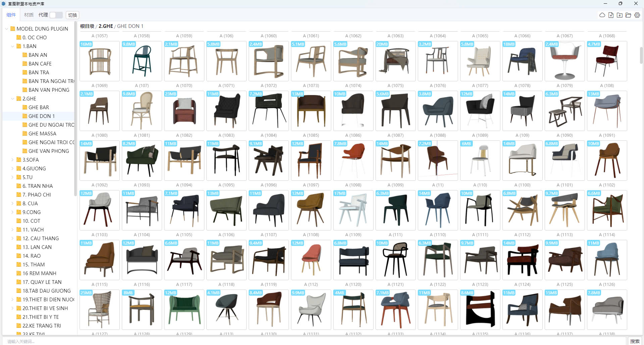
Task: Select the 组件 components tab
Action: coord(11,15)
